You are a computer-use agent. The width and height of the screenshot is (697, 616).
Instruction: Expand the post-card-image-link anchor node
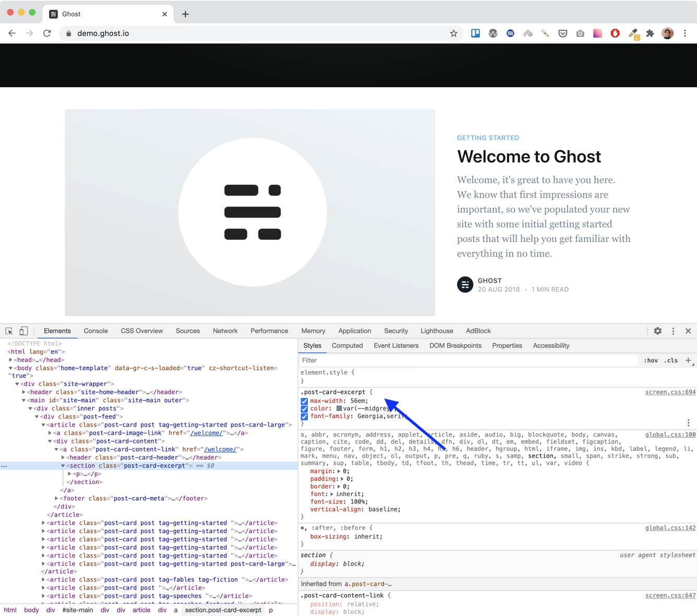(50, 433)
